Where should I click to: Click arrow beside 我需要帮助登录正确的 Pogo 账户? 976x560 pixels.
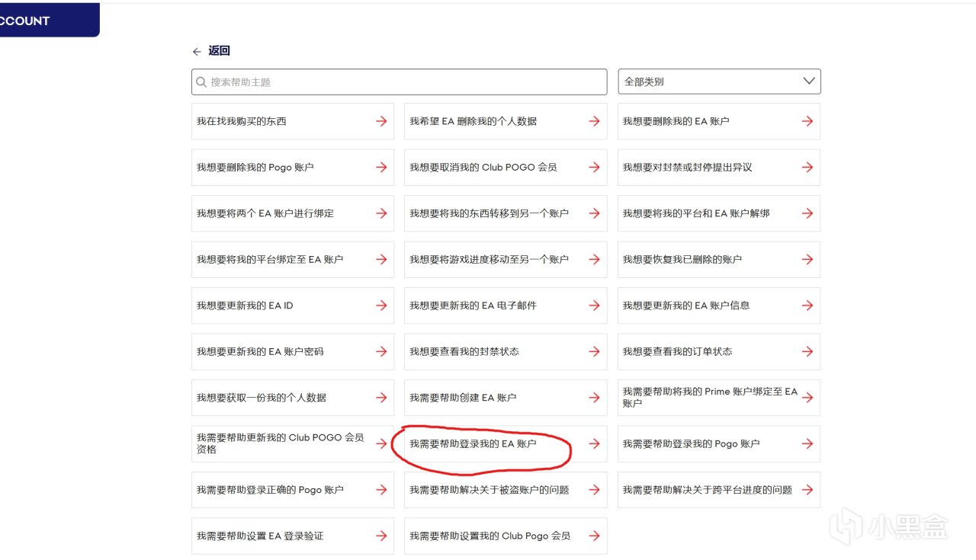[x=381, y=490]
